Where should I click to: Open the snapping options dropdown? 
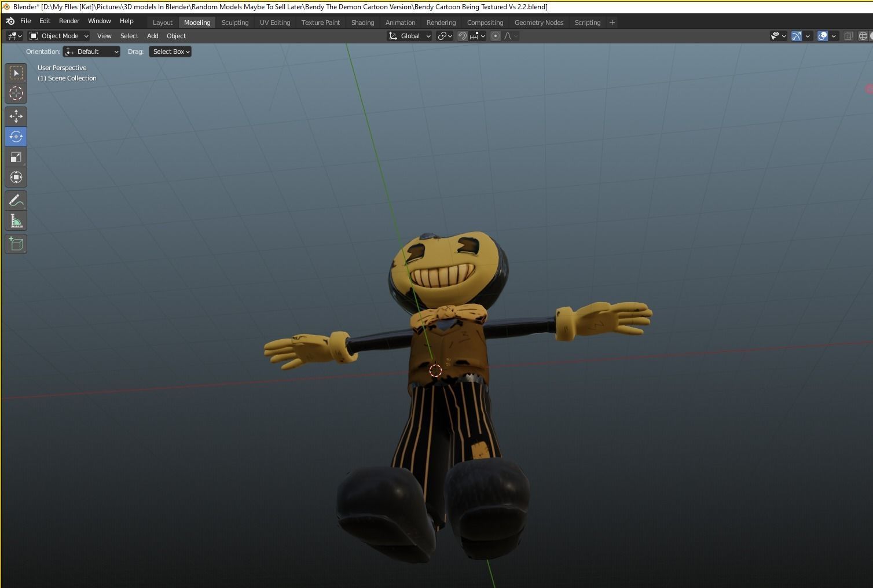pyautogui.click(x=478, y=36)
